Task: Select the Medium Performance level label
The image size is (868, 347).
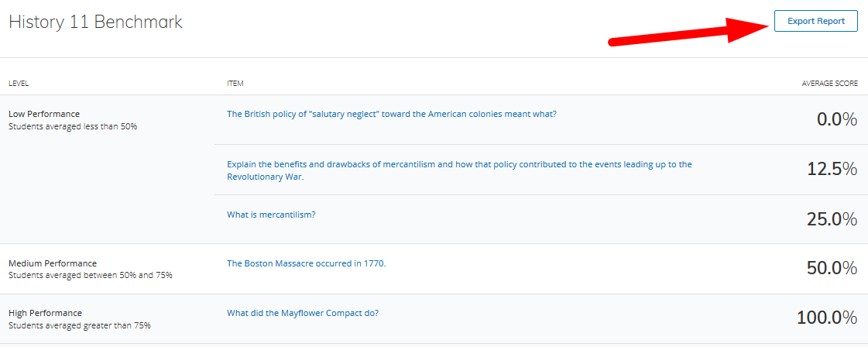Action: pyautogui.click(x=53, y=263)
